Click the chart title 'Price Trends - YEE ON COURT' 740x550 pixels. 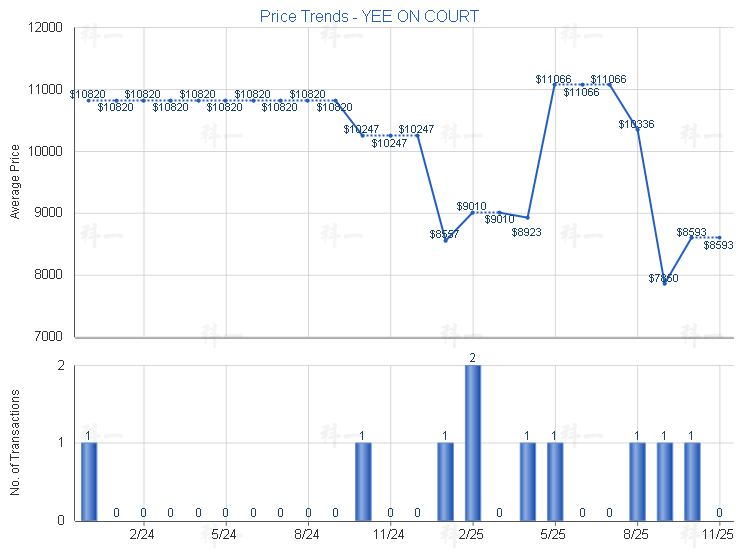pyautogui.click(x=369, y=16)
